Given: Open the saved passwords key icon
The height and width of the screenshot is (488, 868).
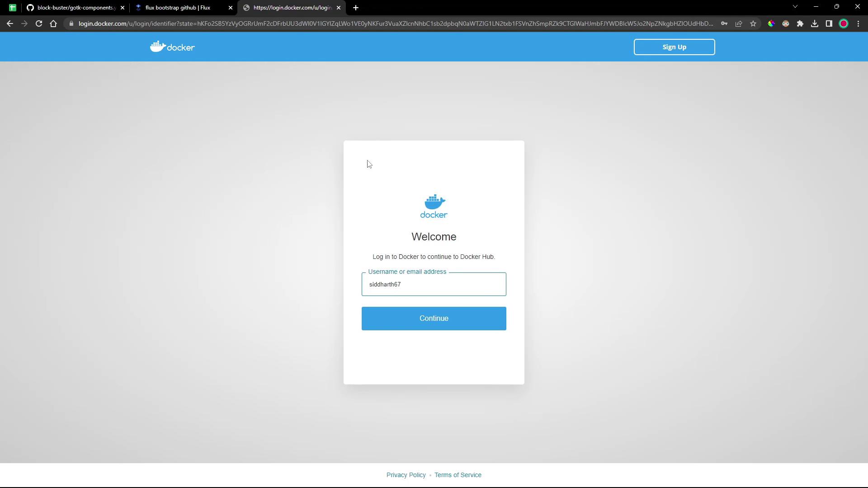Looking at the screenshot, I should [724, 23].
